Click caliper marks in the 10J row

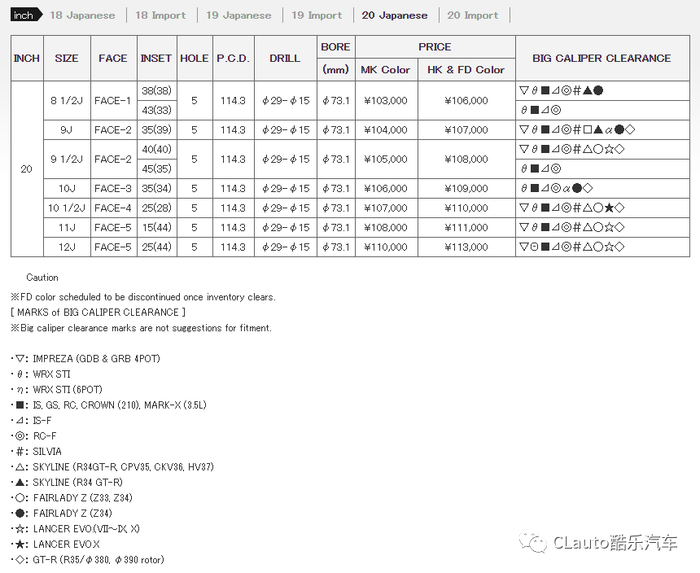coord(557,188)
